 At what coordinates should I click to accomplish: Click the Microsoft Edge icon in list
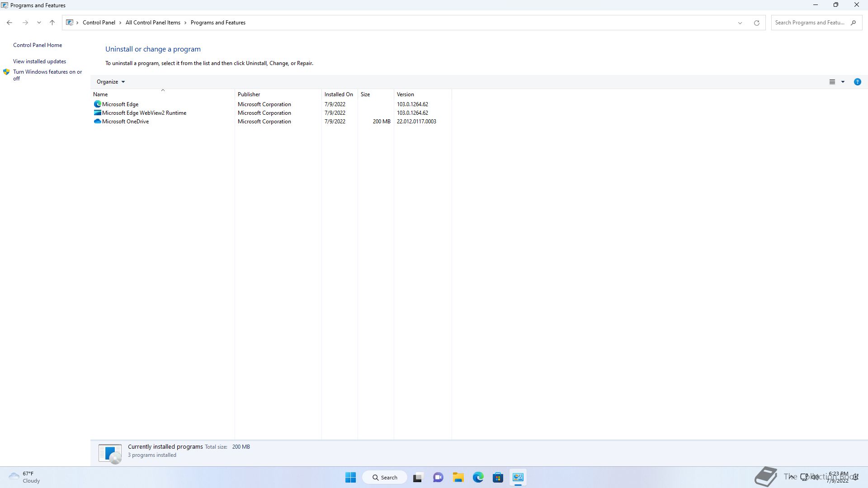pos(97,104)
